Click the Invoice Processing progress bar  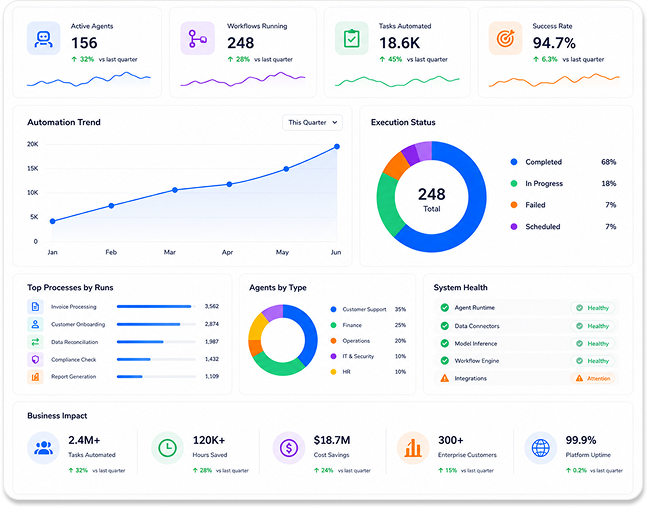pyautogui.click(x=156, y=307)
